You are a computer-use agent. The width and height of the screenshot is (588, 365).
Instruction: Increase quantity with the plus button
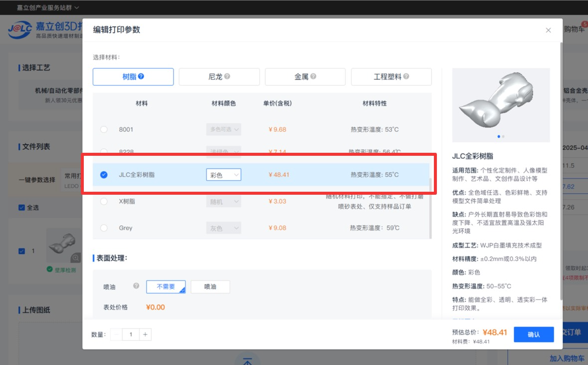[145, 335]
